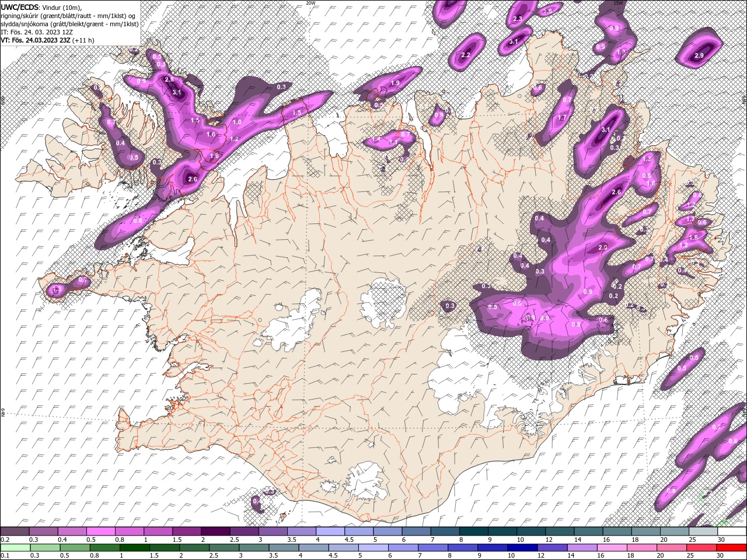Click the UWC/ECDS title text
The height and width of the screenshot is (560, 747).
[20, 7]
